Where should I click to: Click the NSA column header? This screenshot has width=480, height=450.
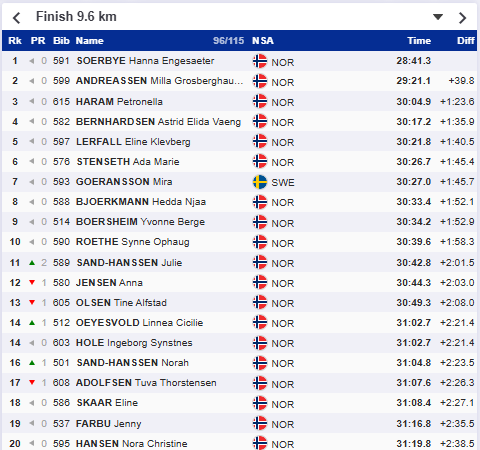point(263,41)
